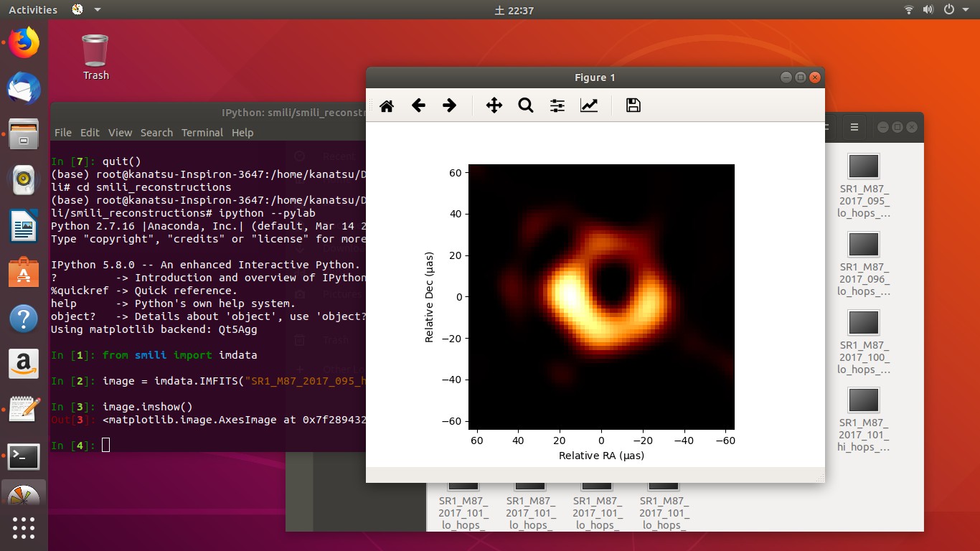Open Ubuntu Software from the dock
980x551 pixels.
(x=24, y=272)
